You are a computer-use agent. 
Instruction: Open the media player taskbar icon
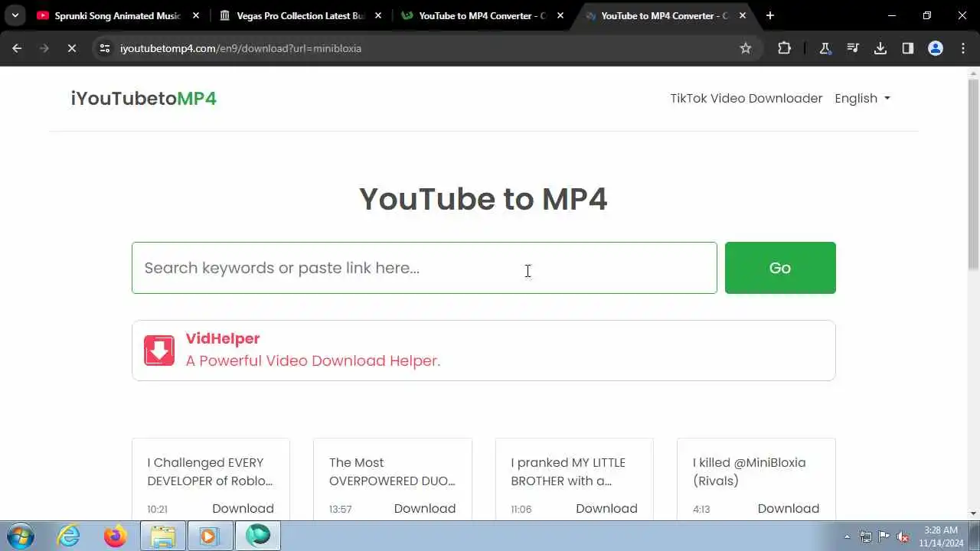[x=209, y=536]
